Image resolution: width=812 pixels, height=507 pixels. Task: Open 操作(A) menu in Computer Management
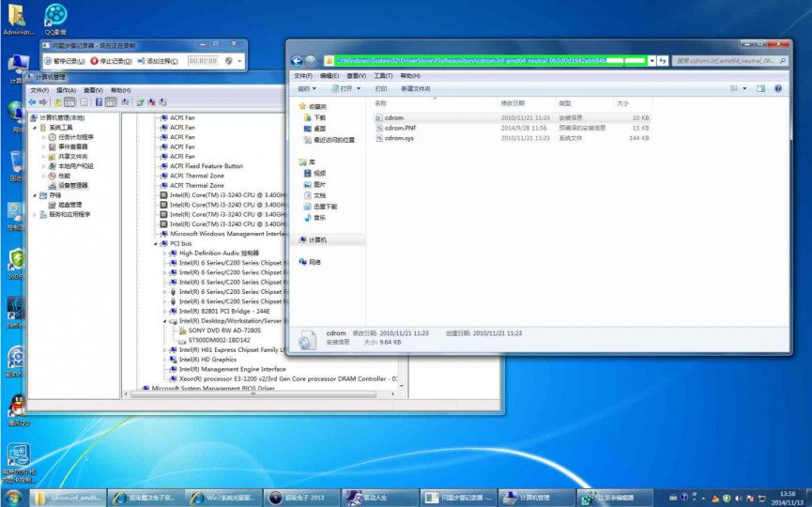tap(66, 90)
